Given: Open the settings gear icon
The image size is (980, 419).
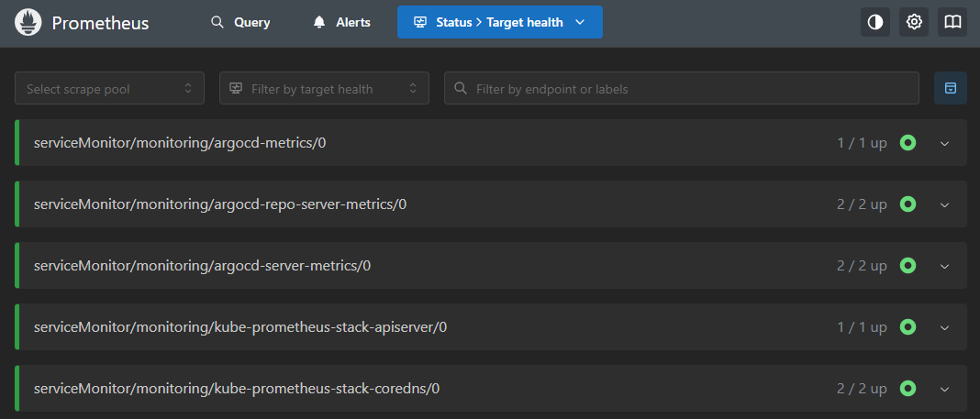Looking at the screenshot, I should pyautogui.click(x=914, y=23).
